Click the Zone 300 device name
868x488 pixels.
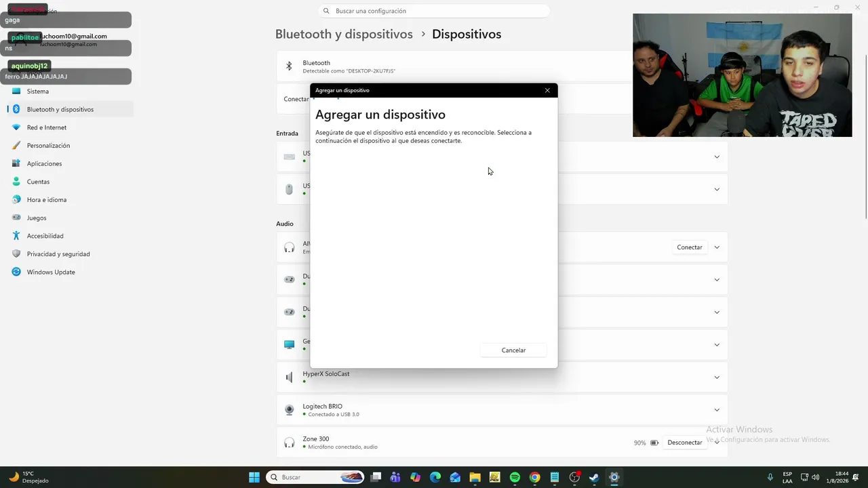pos(316,439)
